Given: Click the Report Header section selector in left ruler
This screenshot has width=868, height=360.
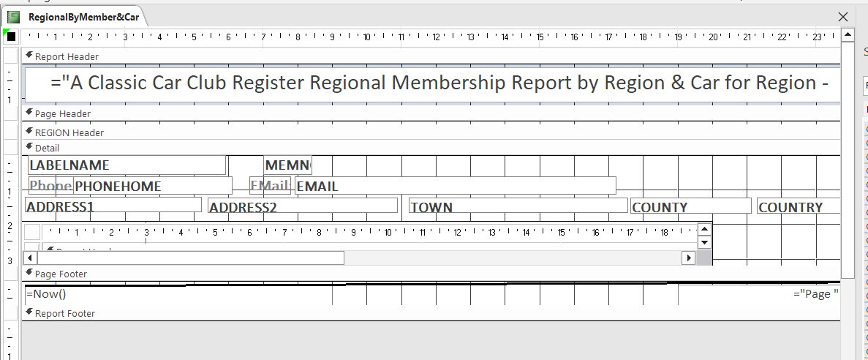Looking at the screenshot, I should [10, 56].
